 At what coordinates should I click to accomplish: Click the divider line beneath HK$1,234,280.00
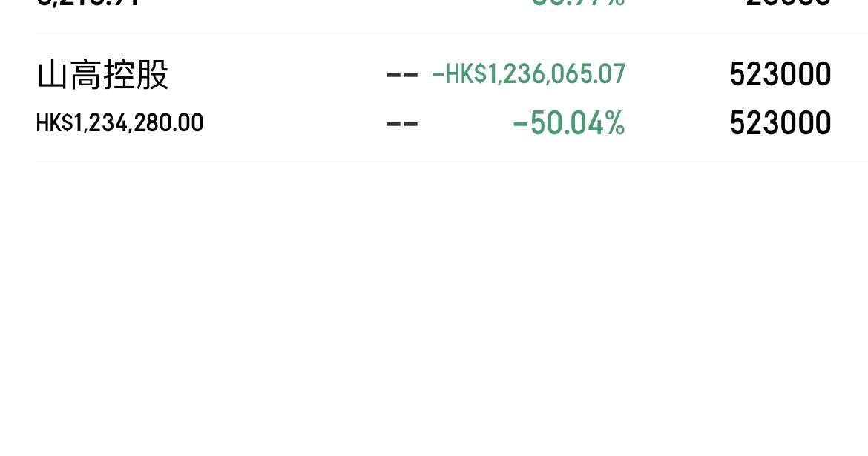(452, 162)
